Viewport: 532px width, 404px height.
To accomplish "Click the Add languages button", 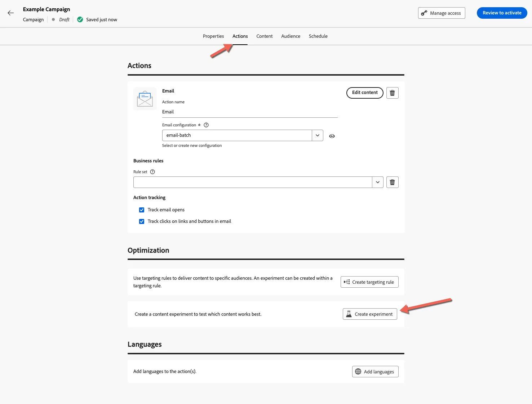I will point(375,372).
